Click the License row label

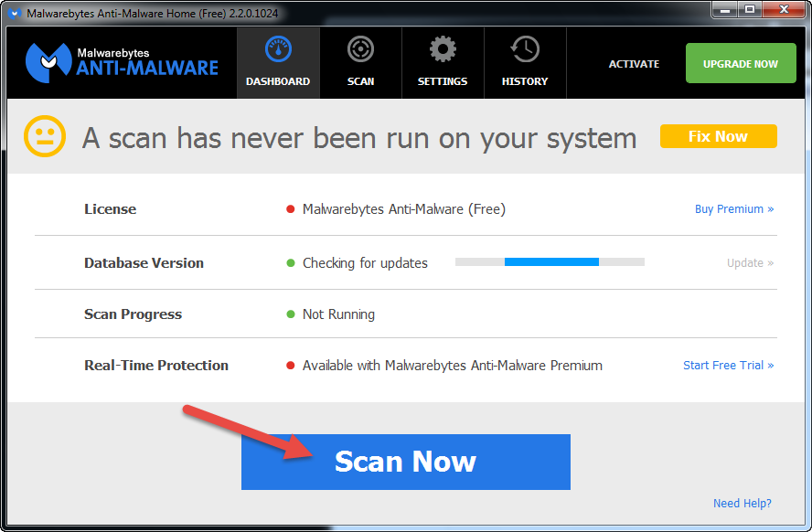[x=111, y=209]
